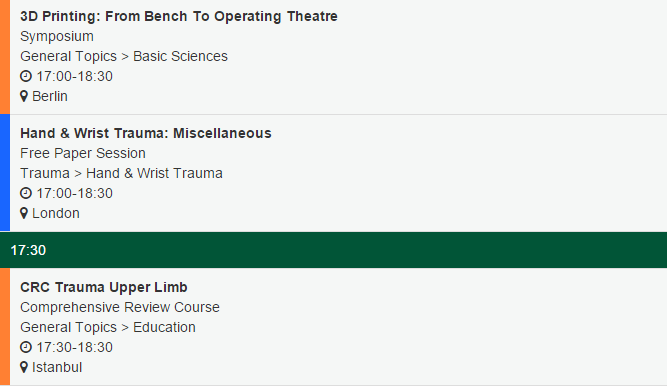Click Trauma > Hand & Wrist Trauma category
This screenshot has height=387, width=667.
click(x=121, y=173)
